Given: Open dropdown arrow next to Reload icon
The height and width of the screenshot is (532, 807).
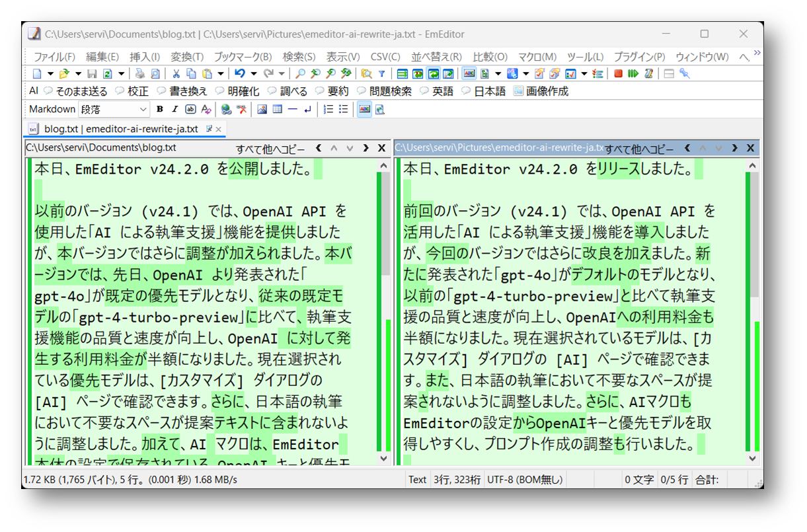Looking at the screenshot, I should 121,74.
